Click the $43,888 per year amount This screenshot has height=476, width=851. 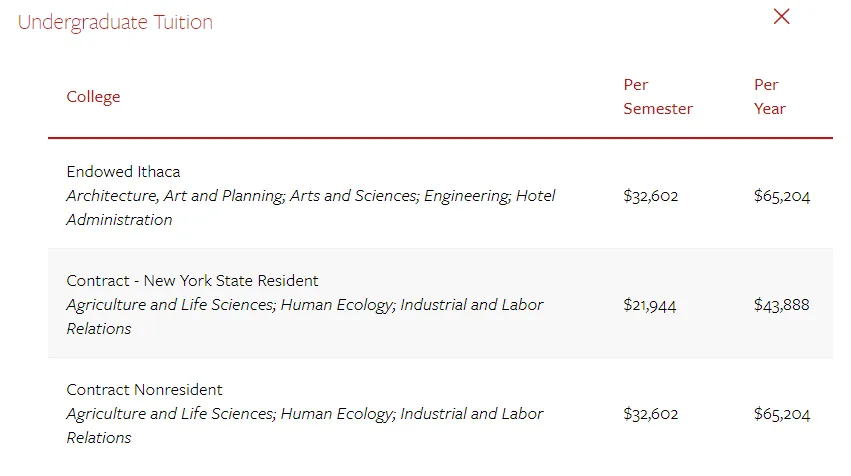coord(781,305)
